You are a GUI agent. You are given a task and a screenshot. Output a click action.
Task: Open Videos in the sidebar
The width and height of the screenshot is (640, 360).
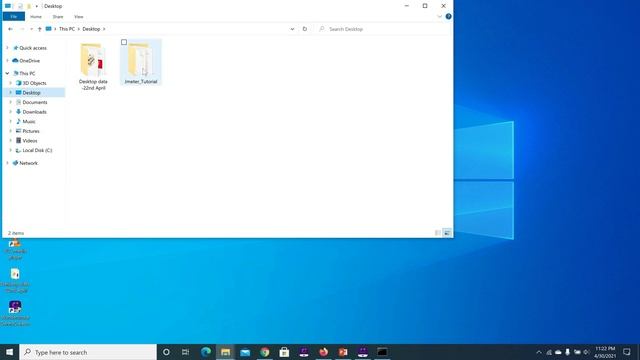tap(30, 141)
